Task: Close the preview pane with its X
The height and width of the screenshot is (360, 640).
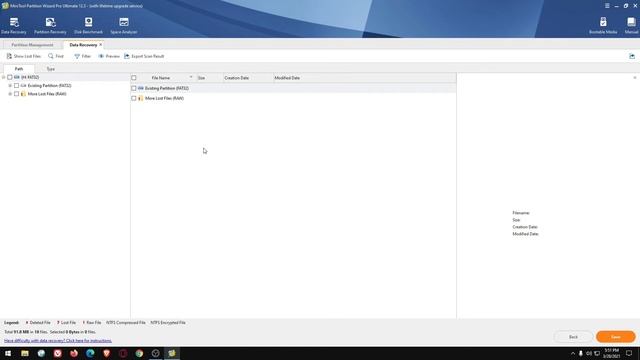Action: coord(635,78)
